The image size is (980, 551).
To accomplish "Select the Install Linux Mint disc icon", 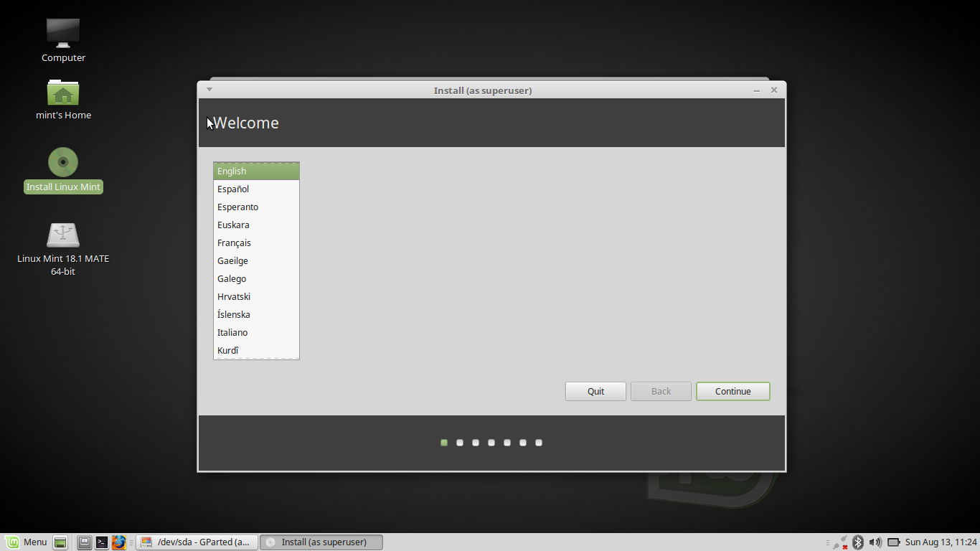I will 63,162.
